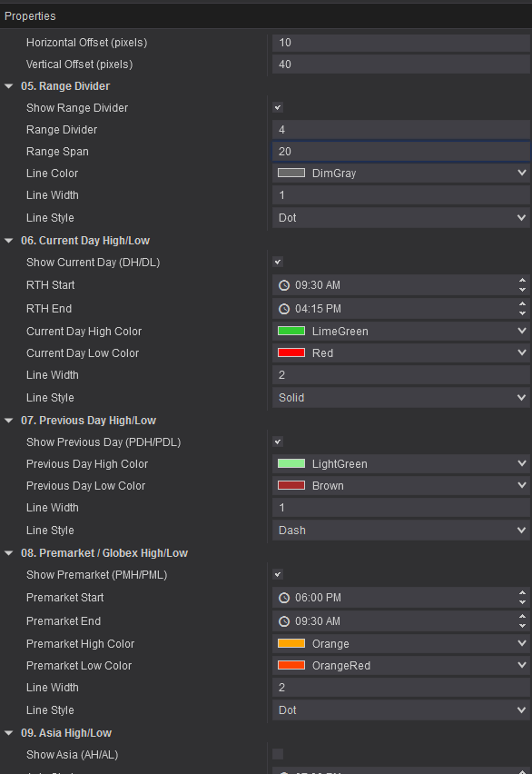
Task: Click the Premarket End time value
Action: coord(318,621)
